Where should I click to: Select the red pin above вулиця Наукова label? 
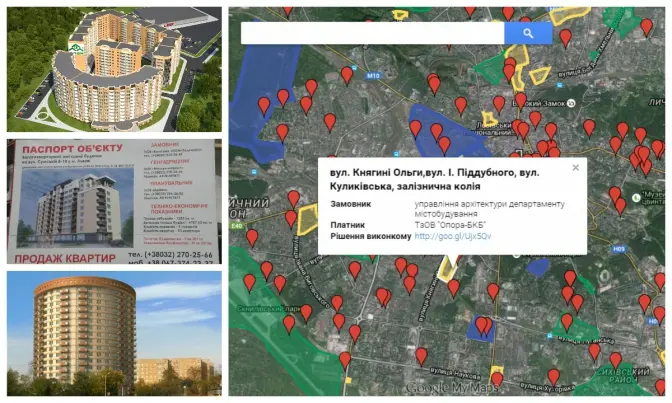pyautogui.click(x=421, y=356)
